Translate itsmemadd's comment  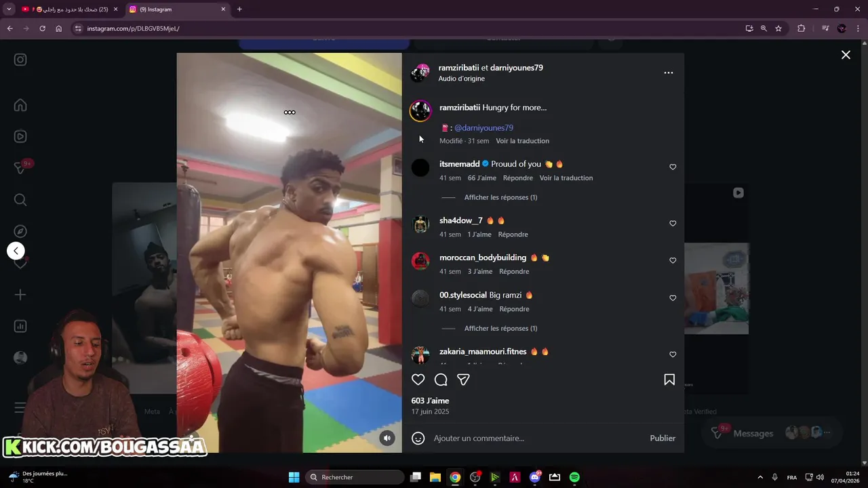click(x=566, y=178)
